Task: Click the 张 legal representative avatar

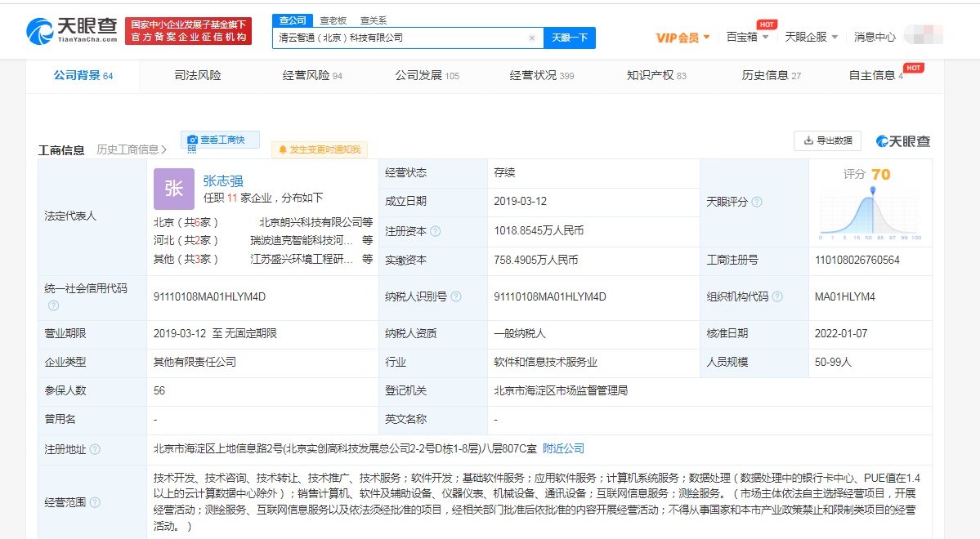Action: click(174, 189)
